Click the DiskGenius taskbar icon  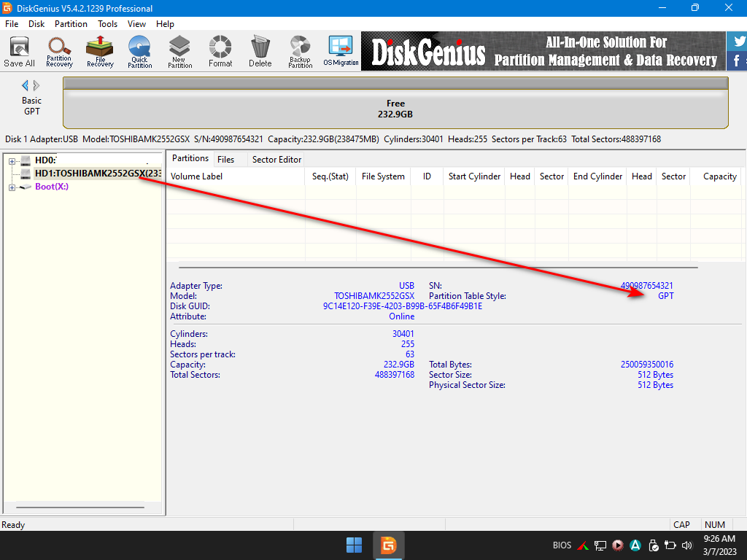pyautogui.click(x=388, y=545)
